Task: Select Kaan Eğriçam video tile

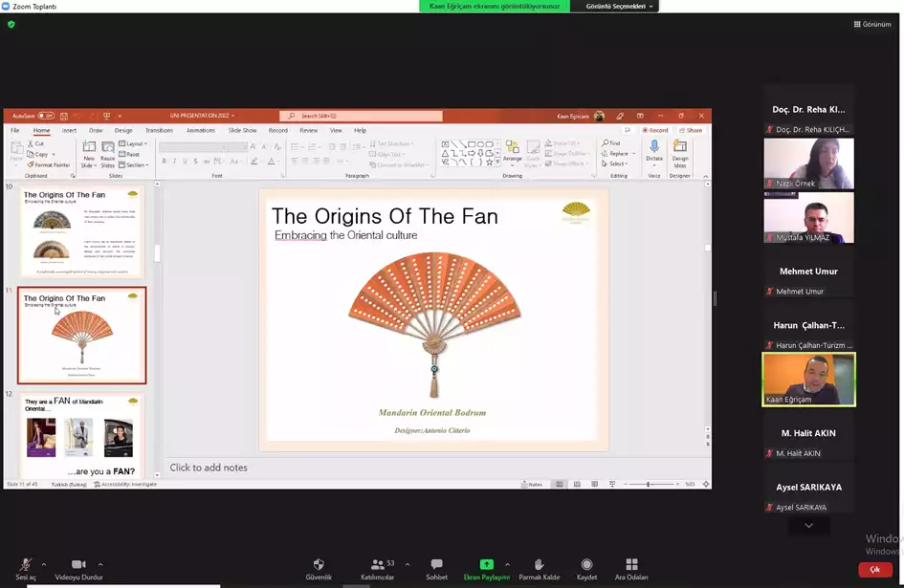Action: pos(809,380)
